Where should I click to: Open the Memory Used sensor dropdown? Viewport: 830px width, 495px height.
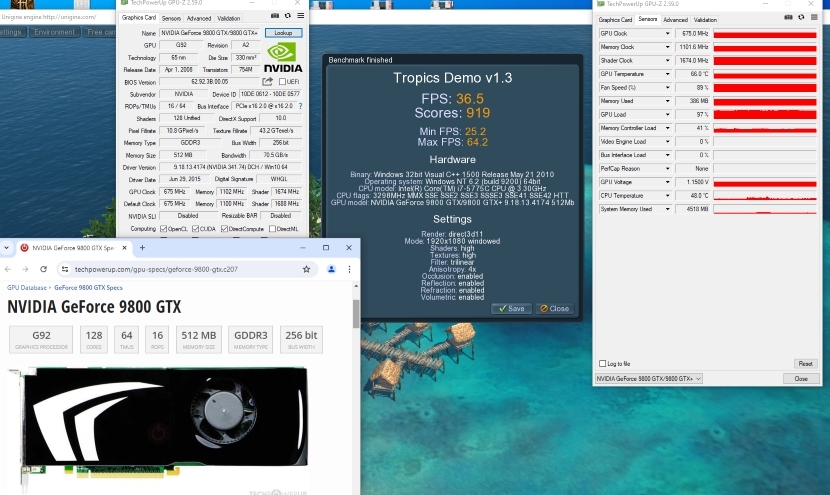667,101
